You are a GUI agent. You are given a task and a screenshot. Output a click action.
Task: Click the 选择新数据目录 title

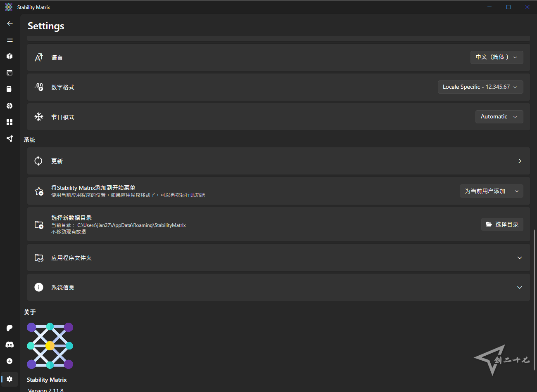[x=71, y=218]
